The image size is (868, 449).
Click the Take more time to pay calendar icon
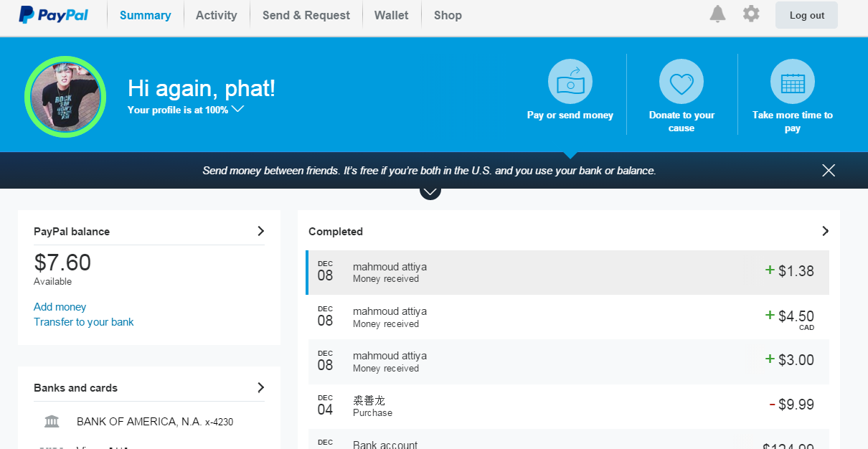click(793, 81)
